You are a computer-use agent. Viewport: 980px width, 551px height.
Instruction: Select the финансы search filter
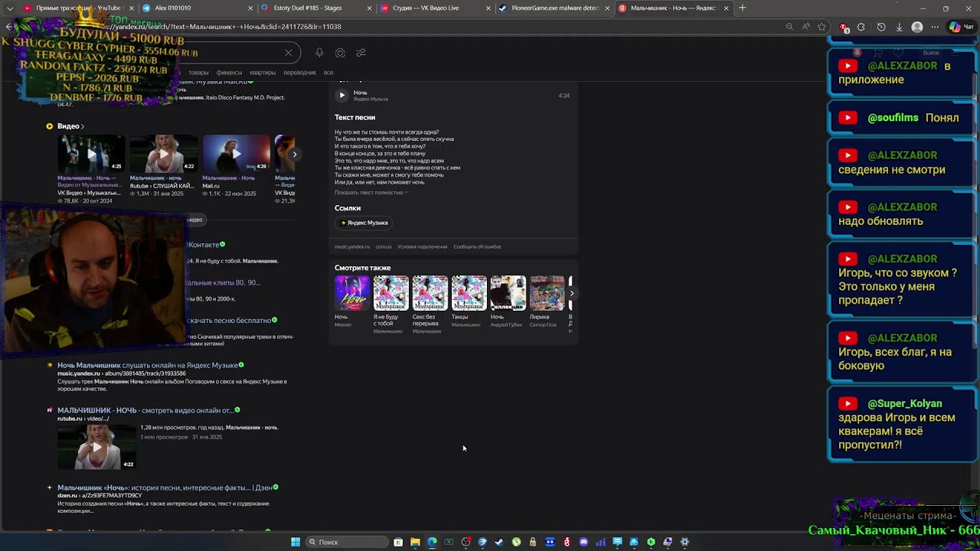[229, 73]
